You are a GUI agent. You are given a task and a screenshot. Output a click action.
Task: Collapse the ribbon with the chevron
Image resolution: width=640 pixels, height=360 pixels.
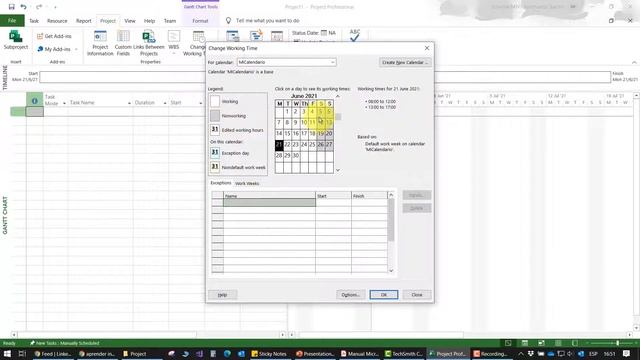(634, 62)
